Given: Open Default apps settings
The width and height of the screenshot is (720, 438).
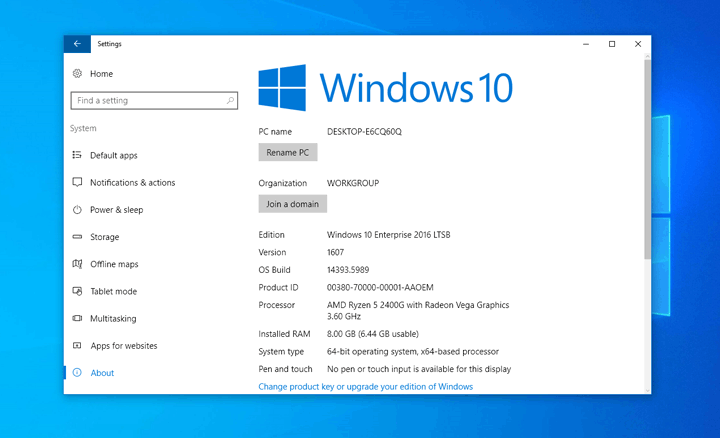Looking at the screenshot, I should 113,155.
